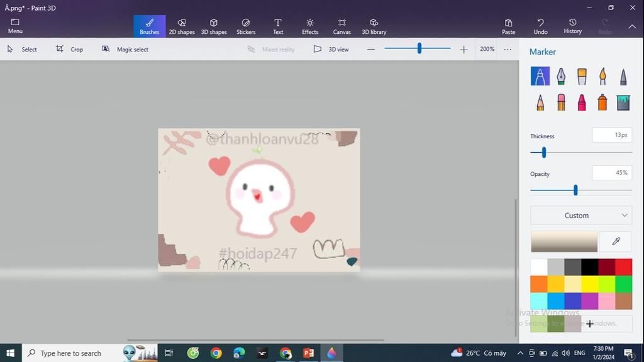This screenshot has height=362, width=644.
Task: Open PowerPoint from the taskbar
Action: (308, 353)
